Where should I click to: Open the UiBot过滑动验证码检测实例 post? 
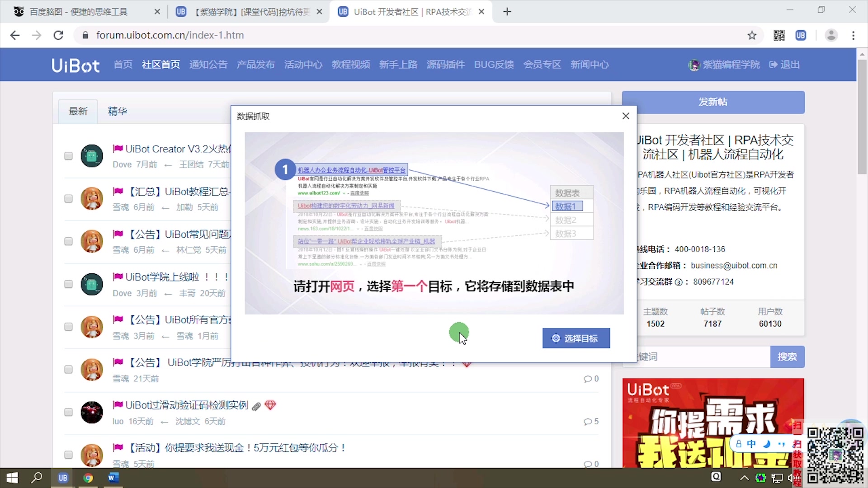click(187, 405)
